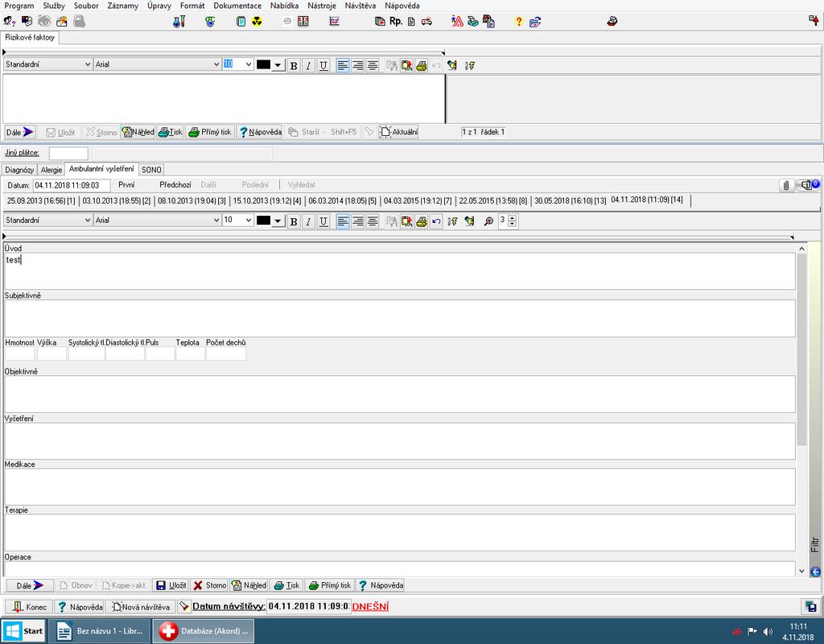
Task: Click the flag notification icon in system tray
Action: click(752, 631)
